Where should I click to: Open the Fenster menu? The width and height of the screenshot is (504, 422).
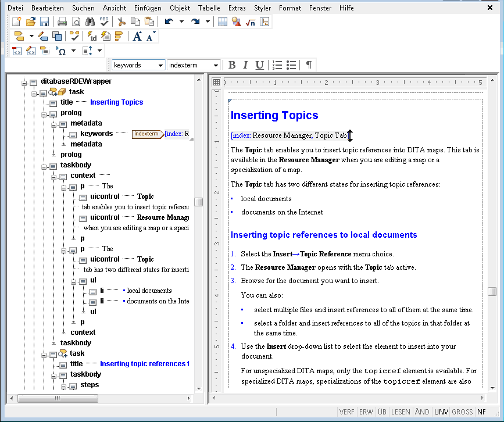click(320, 8)
